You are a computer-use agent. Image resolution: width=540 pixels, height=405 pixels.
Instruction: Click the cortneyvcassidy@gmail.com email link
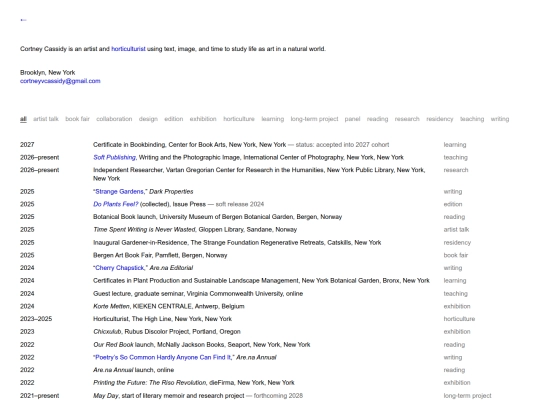[60, 81]
